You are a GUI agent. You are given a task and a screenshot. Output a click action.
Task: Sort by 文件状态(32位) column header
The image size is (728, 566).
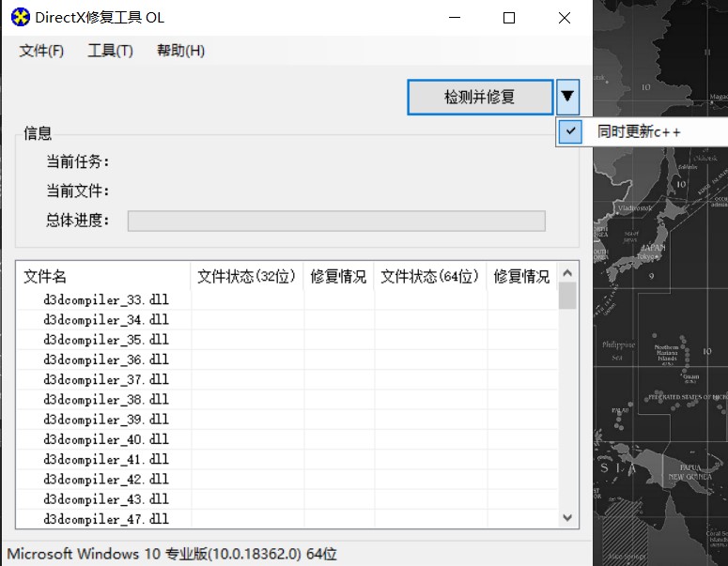point(246,277)
